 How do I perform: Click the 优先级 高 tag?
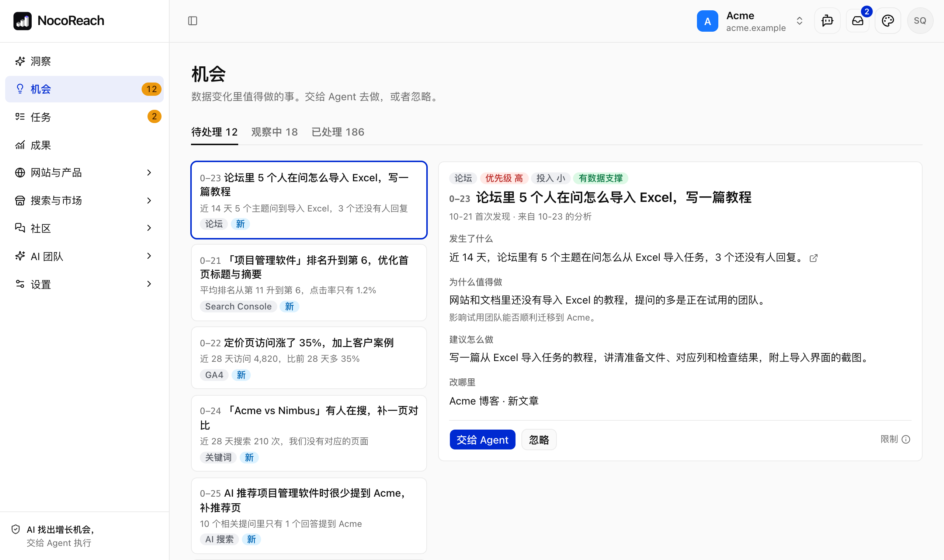tap(504, 178)
